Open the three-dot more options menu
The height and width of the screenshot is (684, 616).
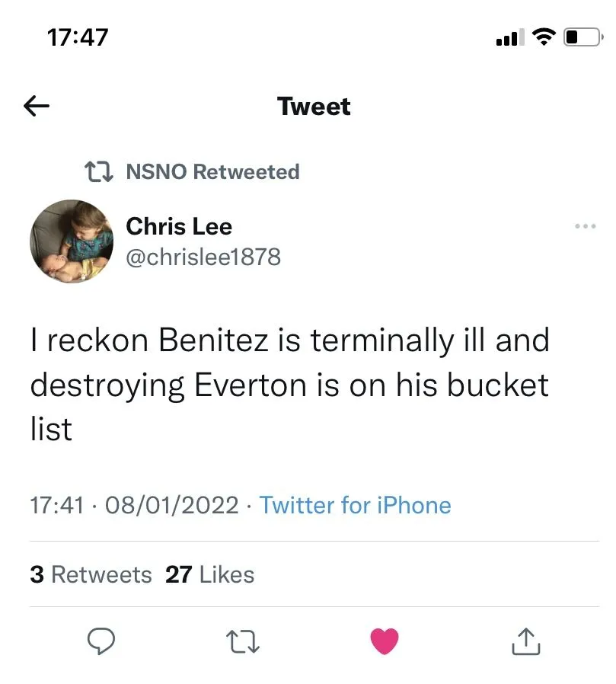tap(586, 226)
